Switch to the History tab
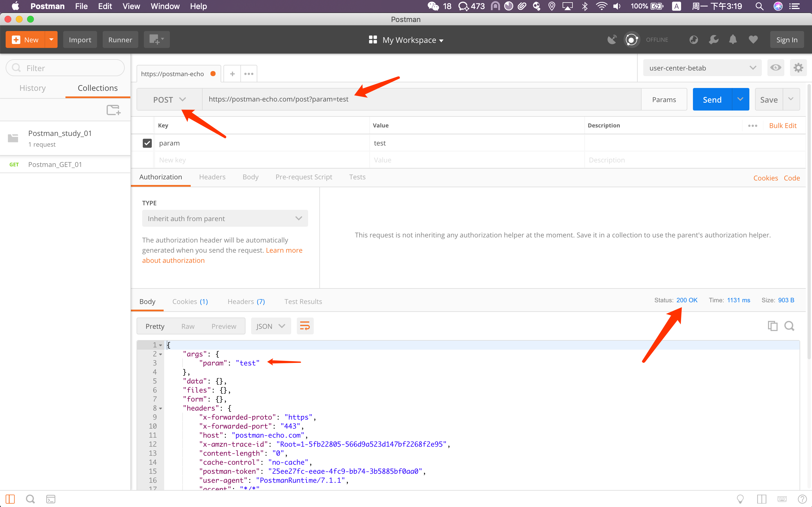The image size is (812, 507). click(32, 88)
